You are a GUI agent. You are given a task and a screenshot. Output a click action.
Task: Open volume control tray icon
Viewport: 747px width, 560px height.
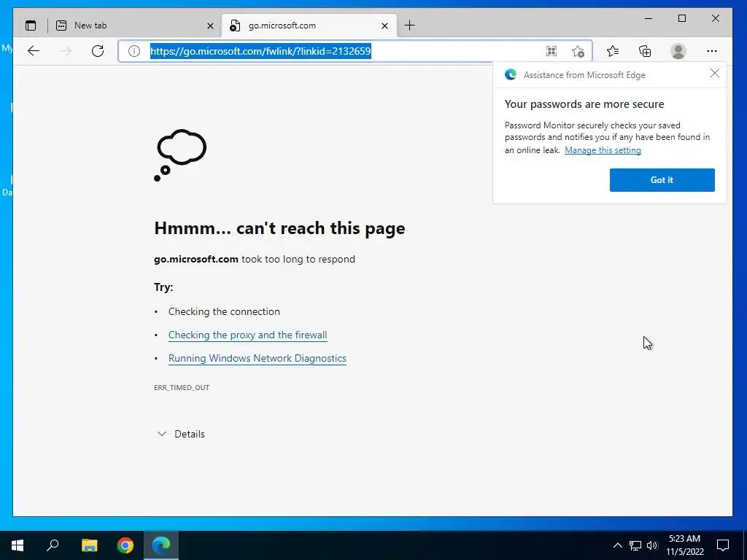point(652,545)
